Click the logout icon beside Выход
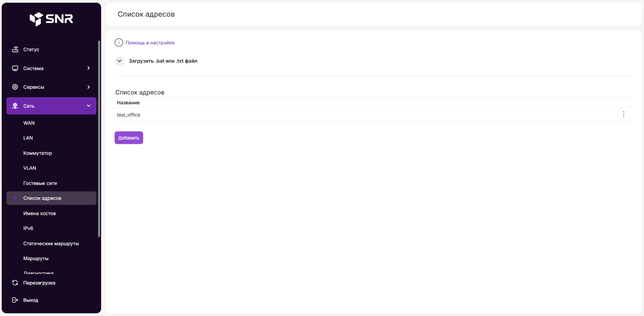Screen dimensions: 644x316 click(x=15, y=300)
